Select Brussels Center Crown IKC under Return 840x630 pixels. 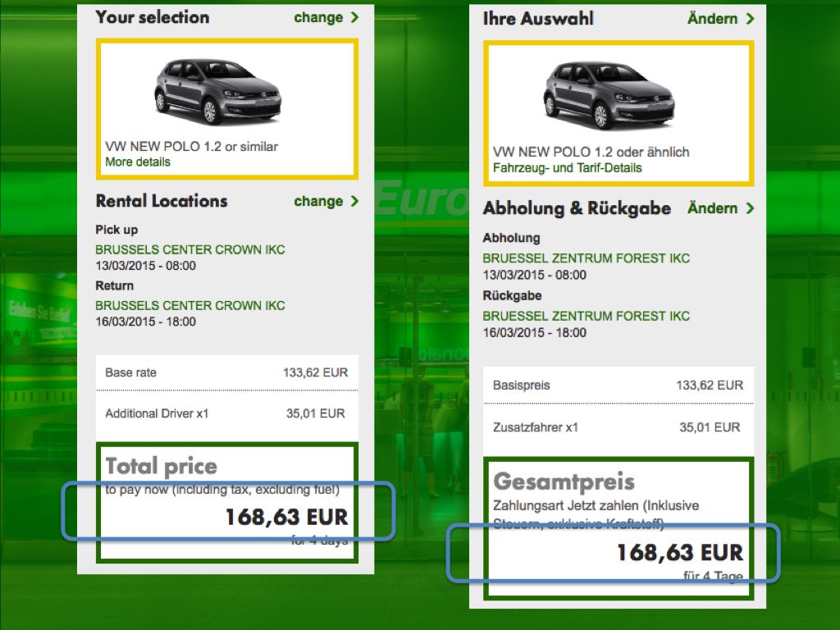tap(190, 305)
